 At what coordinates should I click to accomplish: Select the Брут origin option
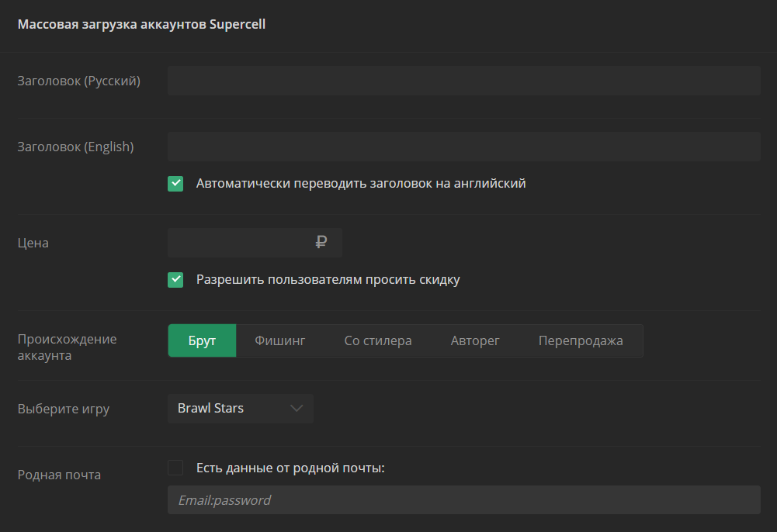pyautogui.click(x=202, y=341)
